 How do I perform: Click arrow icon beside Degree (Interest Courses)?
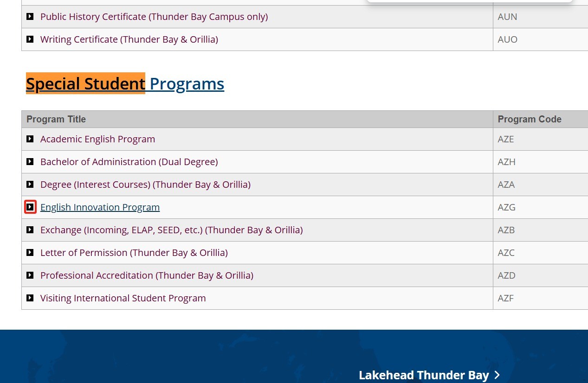pos(30,185)
